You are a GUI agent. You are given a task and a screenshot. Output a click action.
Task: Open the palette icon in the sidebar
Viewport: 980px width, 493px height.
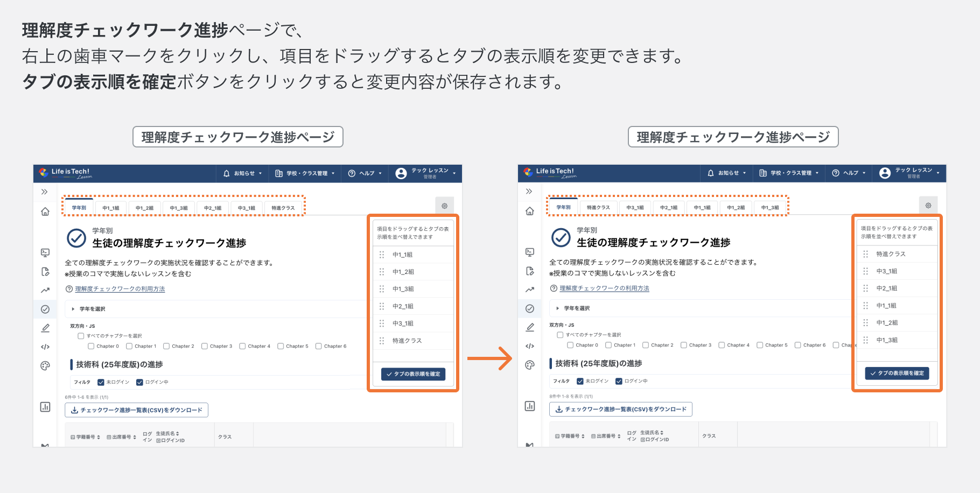tap(45, 365)
